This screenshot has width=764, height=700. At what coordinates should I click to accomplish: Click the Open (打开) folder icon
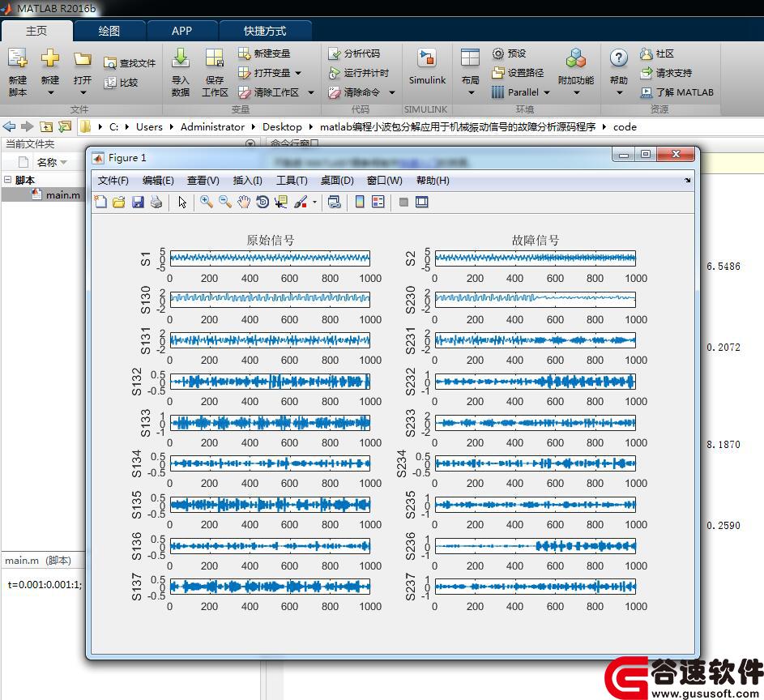(x=83, y=59)
